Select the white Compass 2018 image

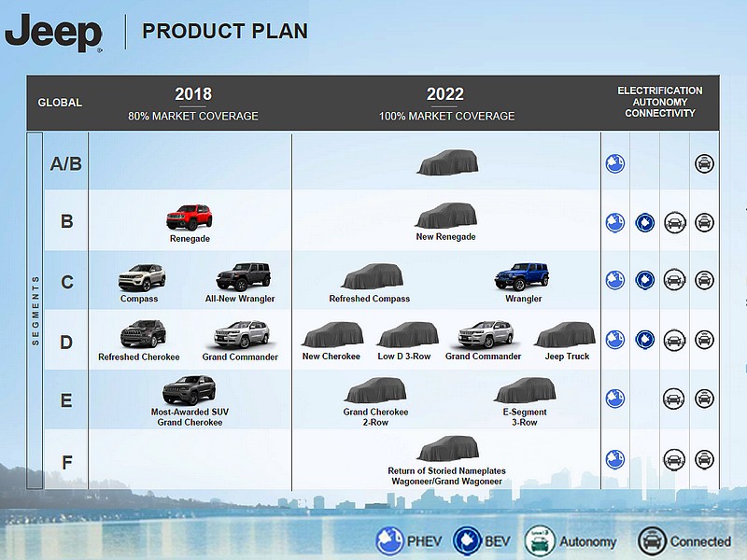[142, 277]
